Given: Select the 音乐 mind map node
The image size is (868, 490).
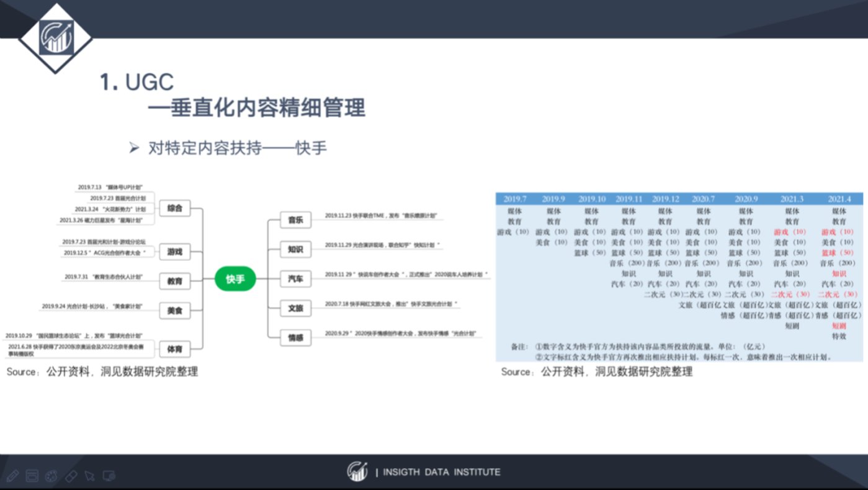Looking at the screenshot, I should click(x=295, y=220).
